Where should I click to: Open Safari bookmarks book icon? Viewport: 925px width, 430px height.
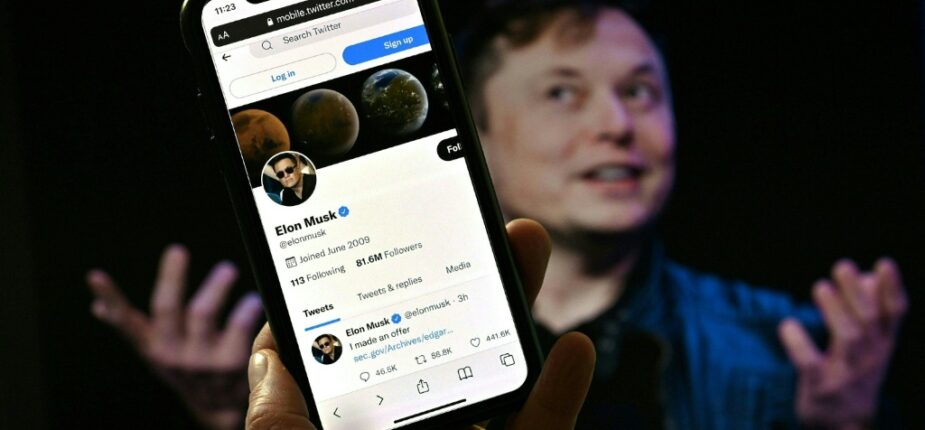[465, 373]
